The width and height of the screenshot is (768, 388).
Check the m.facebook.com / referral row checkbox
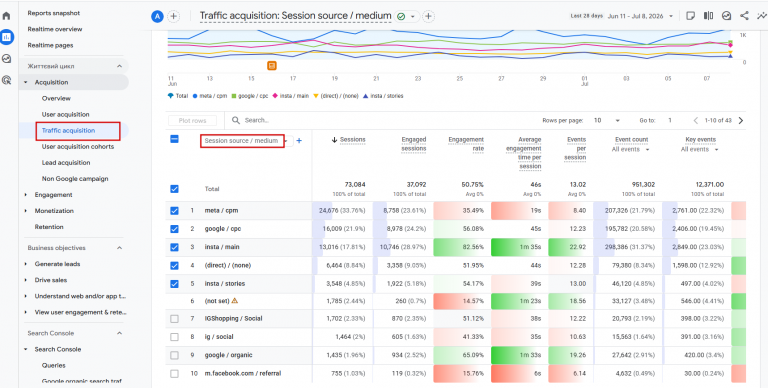point(174,373)
